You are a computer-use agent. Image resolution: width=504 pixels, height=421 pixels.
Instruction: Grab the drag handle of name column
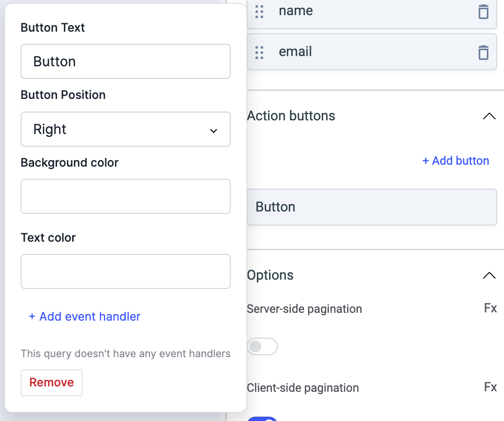[259, 12]
